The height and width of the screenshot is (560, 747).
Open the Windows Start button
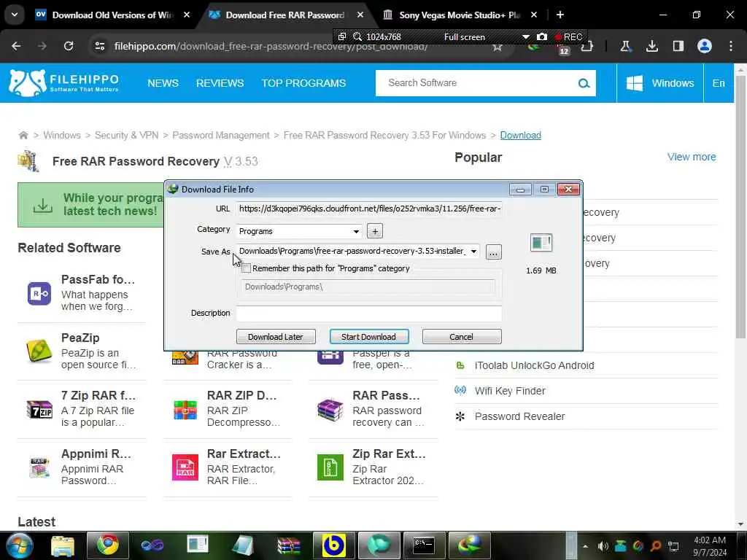[19, 545]
